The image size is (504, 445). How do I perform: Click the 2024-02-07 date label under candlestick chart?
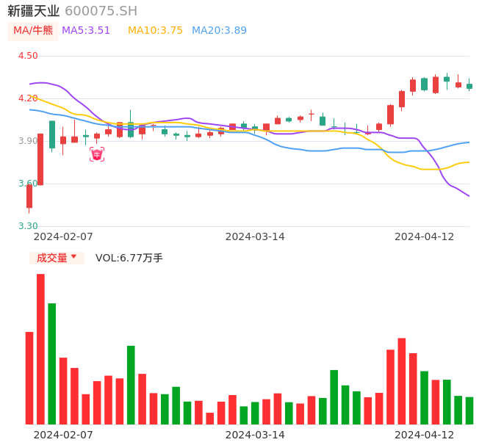click(x=63, y=236)
